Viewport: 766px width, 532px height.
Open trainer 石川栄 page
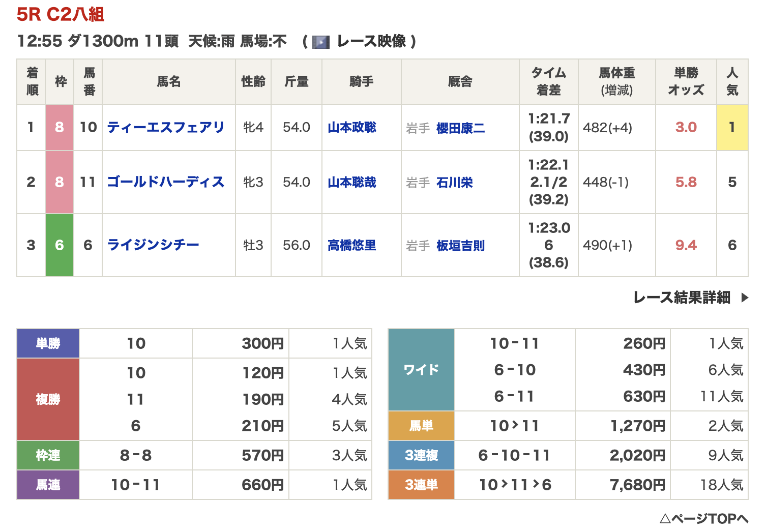pos(454,183)
